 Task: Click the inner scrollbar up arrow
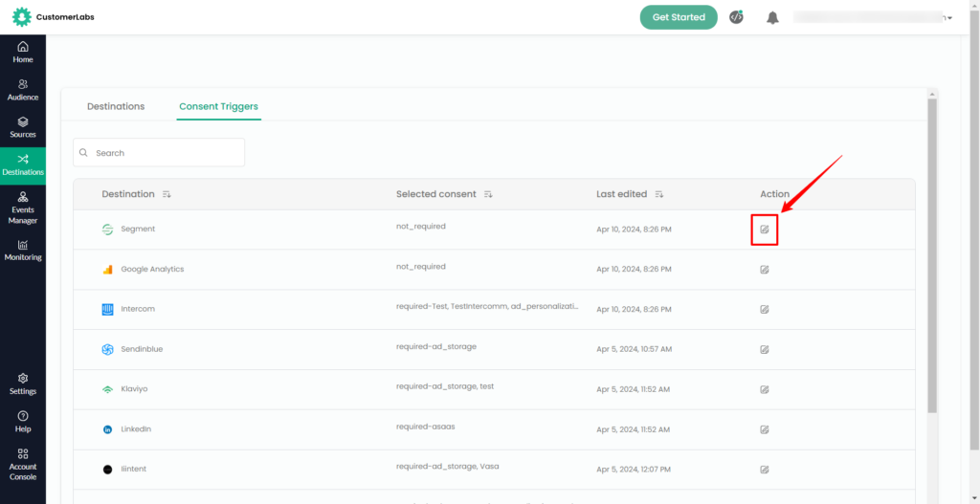[x=932, y=94]
